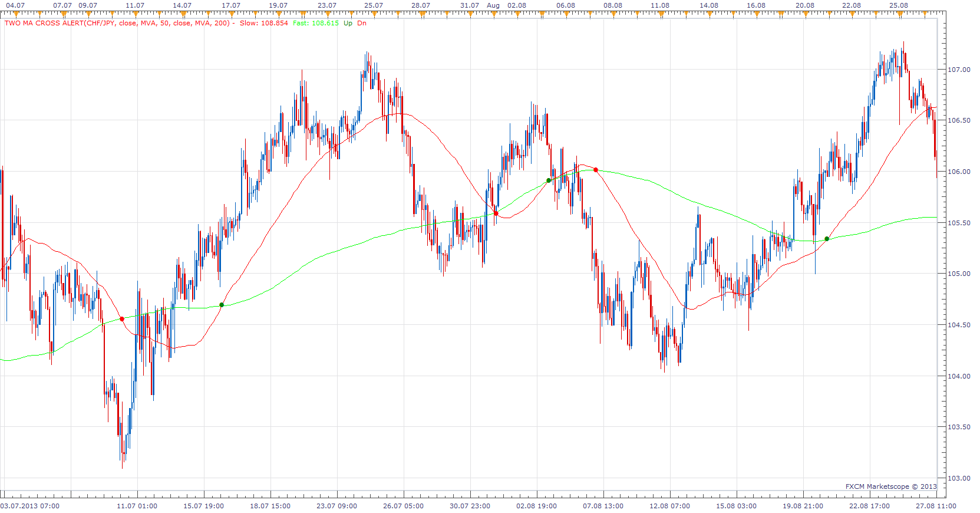
Task: Click the green cross dot near 19.08 21:00
Action: pos(827,239)
